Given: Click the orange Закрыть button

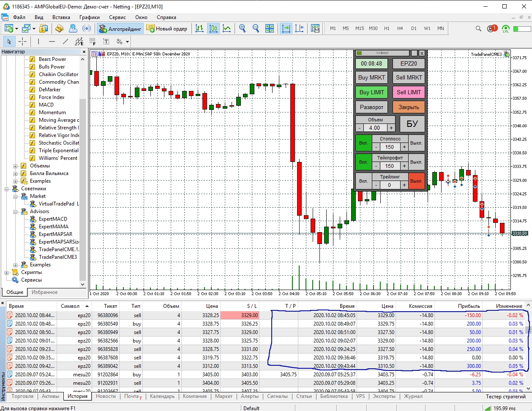Looking at the screenshot, I should point(409,107).
